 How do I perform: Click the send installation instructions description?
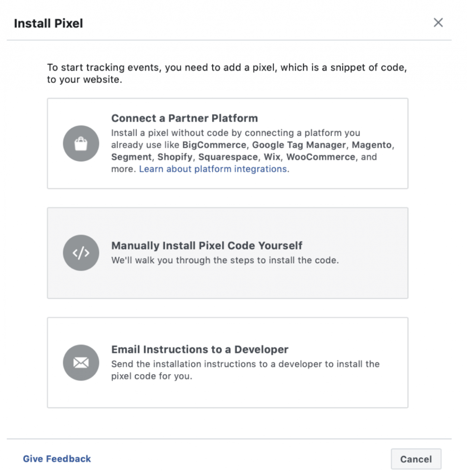click(245, 370)
